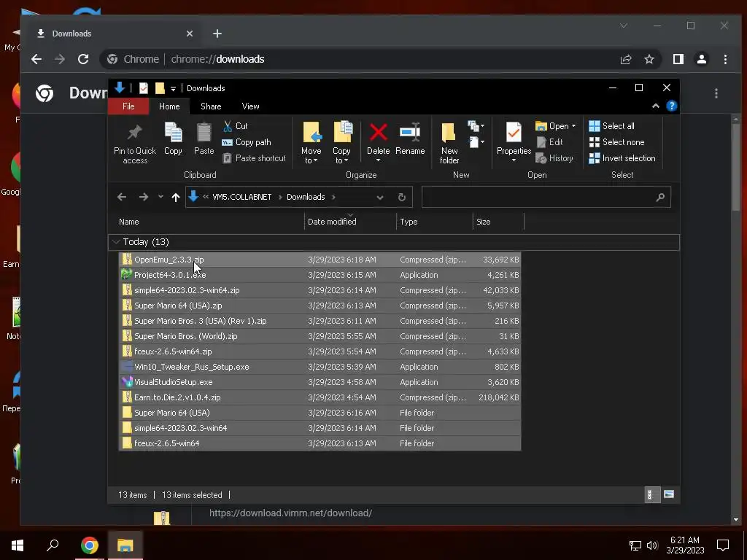Click History in Open group
The image size is (747, 560).
pyautogui.click(x=554, y=158)
